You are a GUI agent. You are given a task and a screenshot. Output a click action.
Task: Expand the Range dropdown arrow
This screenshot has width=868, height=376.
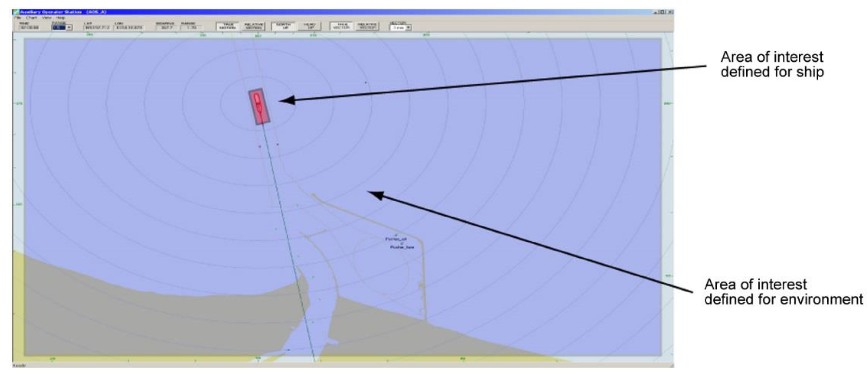coord(69,28)
